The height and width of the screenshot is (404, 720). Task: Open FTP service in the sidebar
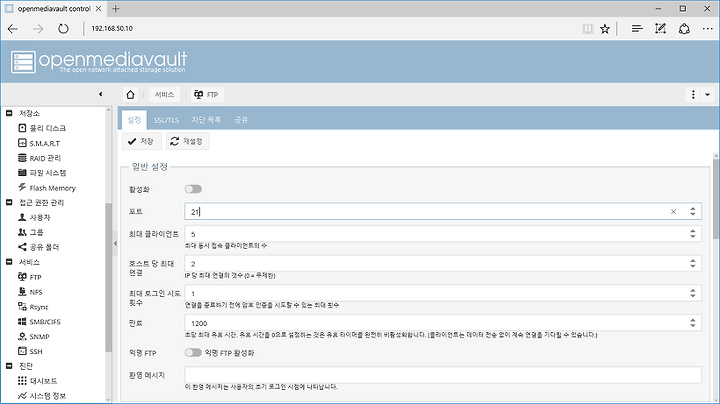coord(30,277)
